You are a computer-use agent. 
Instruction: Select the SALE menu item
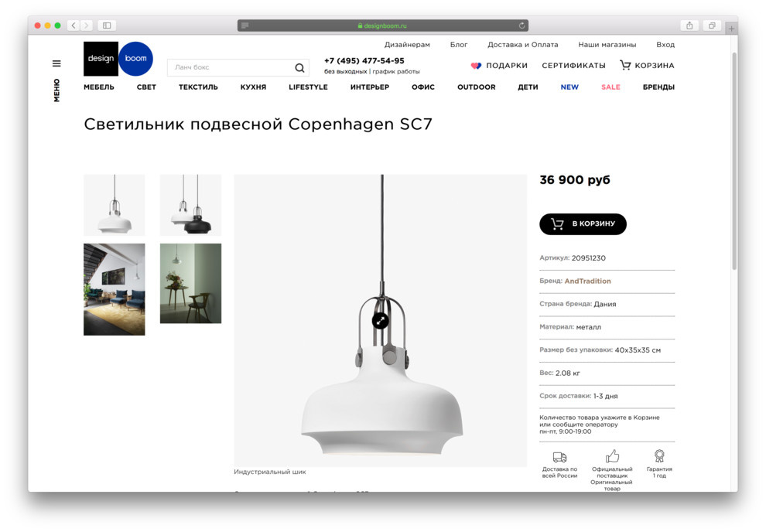point(610,87)
